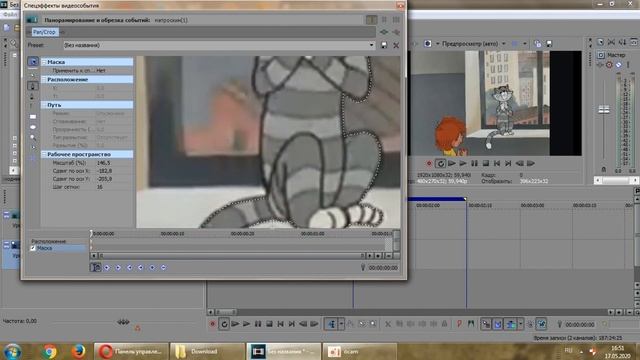Create keyframe with the plus diamond button
This screenshot has height=360, width=640.
coord(152,267)
